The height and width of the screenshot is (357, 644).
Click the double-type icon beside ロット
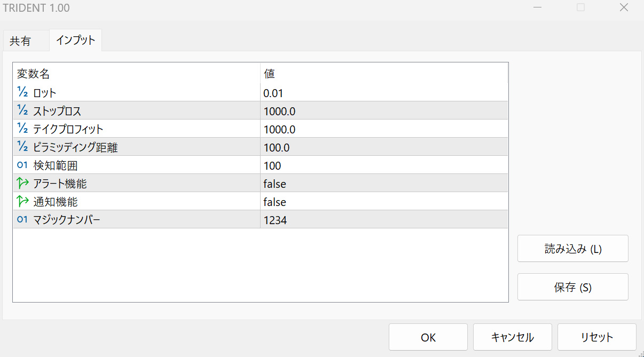click(x=22, y=93)
